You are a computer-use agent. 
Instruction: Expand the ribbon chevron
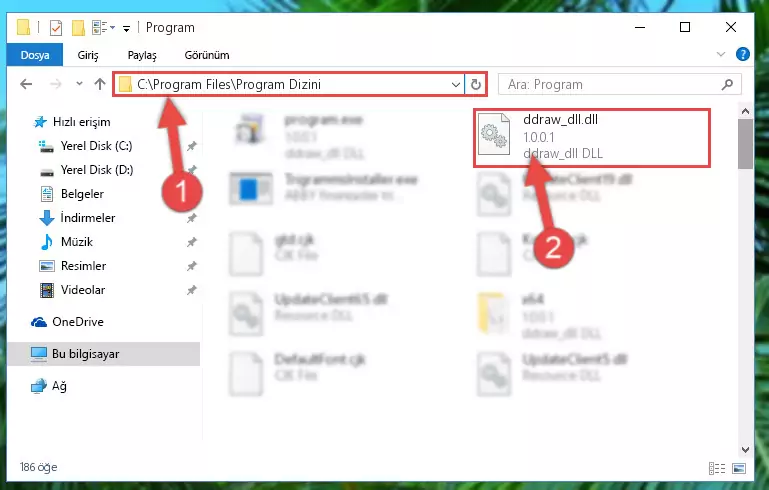pos(720,54)
